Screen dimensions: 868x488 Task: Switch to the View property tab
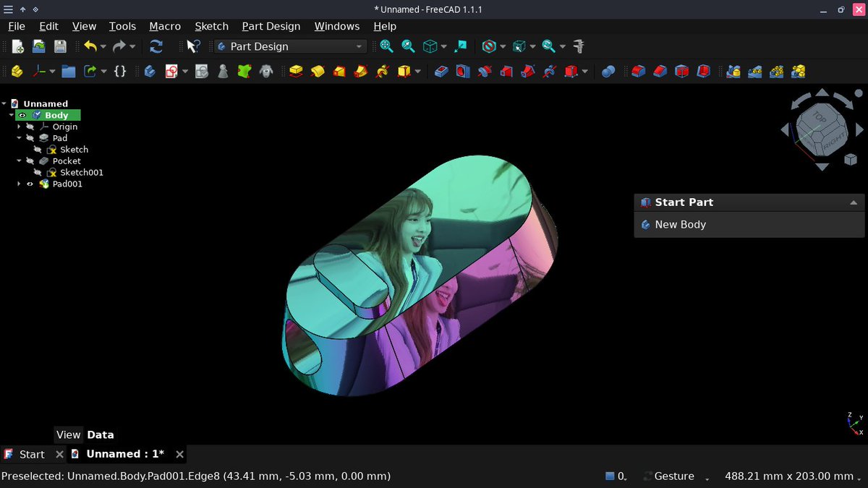tap(68, 435)
